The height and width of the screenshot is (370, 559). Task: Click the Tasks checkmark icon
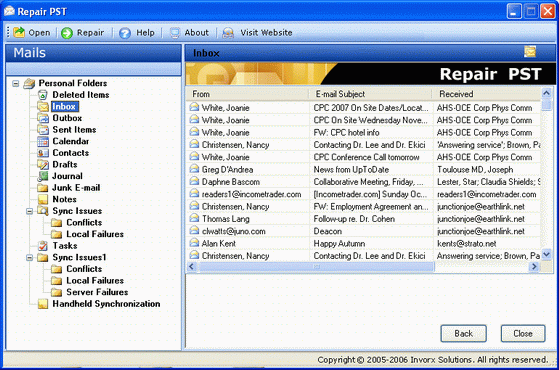click(43, 246)
